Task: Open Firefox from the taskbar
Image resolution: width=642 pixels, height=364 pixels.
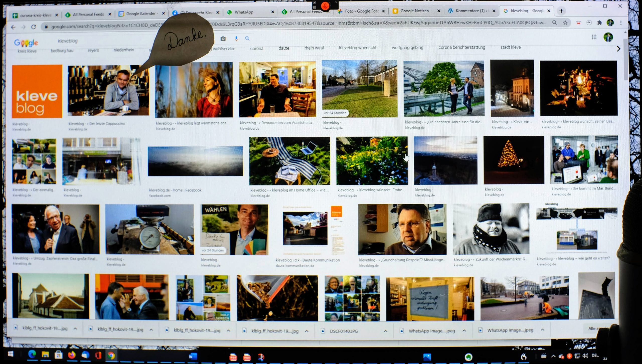Action: click(x=72, y=355)
